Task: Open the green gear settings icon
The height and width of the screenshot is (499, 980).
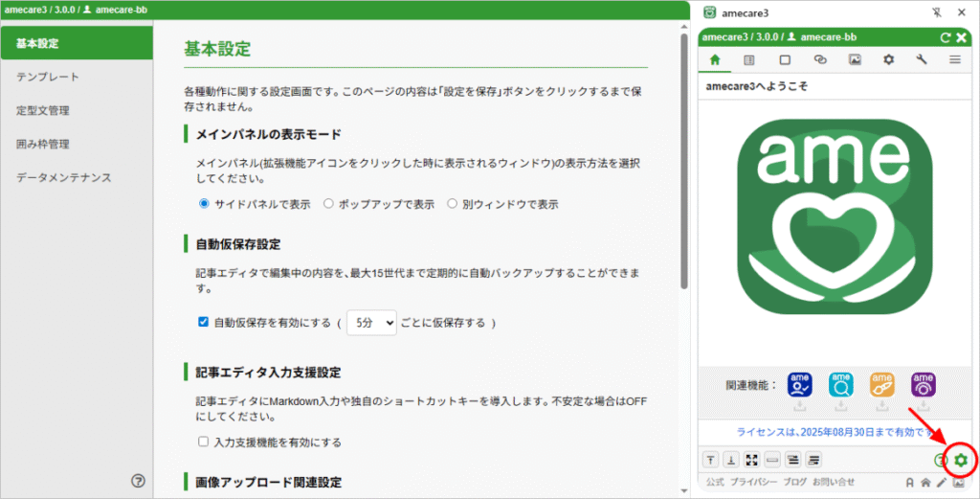Action: [x=960, y=461]
